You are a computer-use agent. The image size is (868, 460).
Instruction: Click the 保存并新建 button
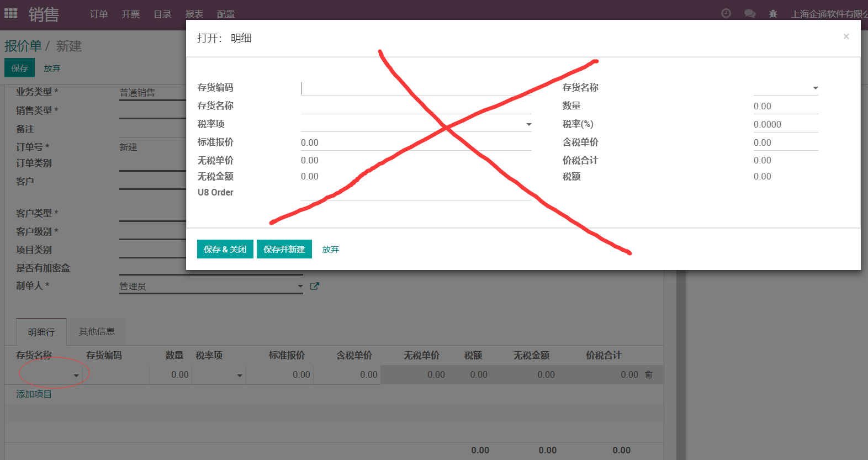(x=284, y=249)
